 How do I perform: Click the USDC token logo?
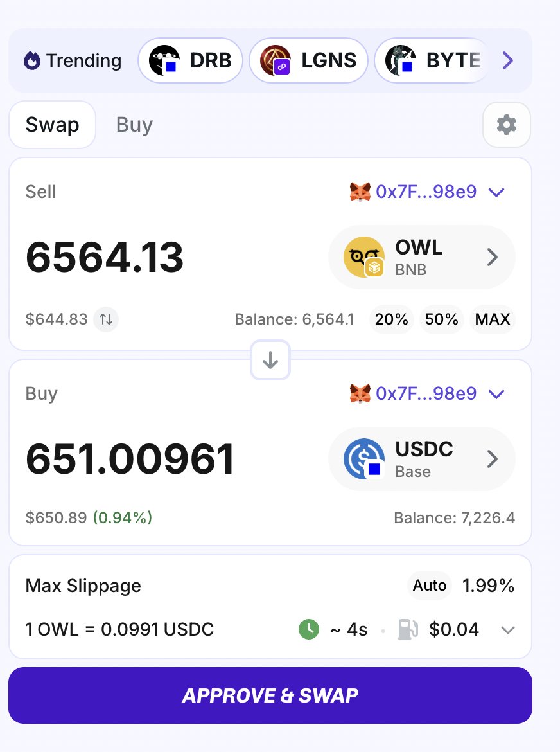pyautogui.click(x=364, y=459)
